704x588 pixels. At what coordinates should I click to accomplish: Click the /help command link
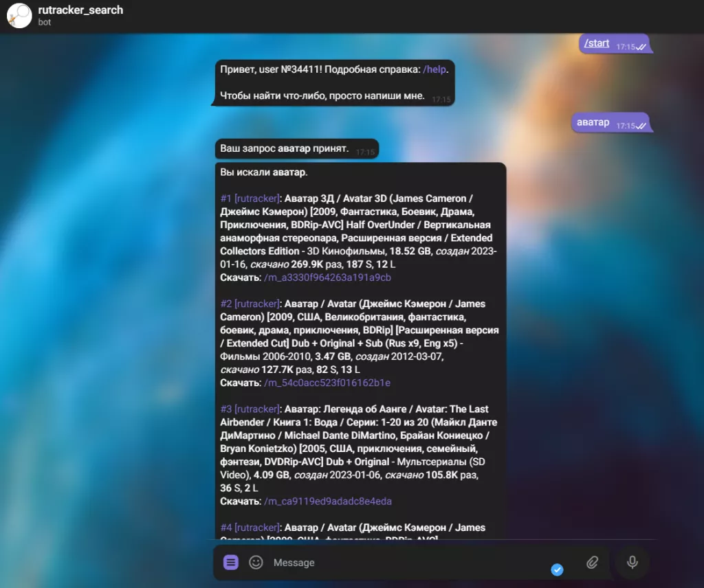point(434,69)
